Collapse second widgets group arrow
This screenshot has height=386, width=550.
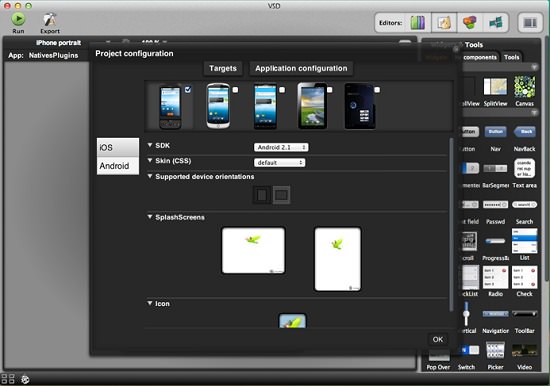[534, 113]
